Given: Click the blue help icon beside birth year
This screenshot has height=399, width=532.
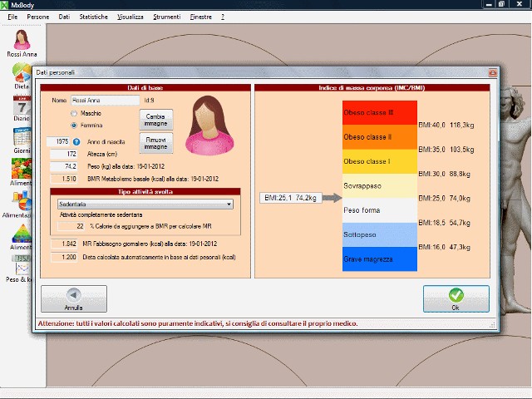Looking at the screenshot, I should tap(76, 142).
